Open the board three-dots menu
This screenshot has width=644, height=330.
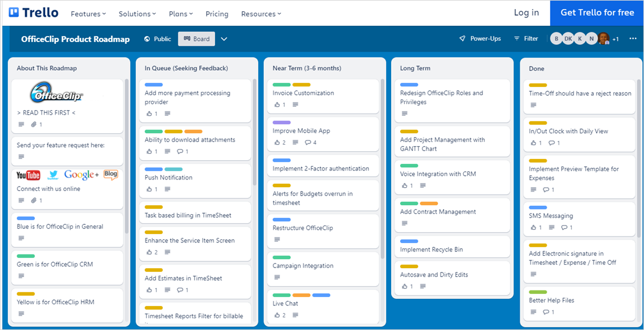point(633,38)
